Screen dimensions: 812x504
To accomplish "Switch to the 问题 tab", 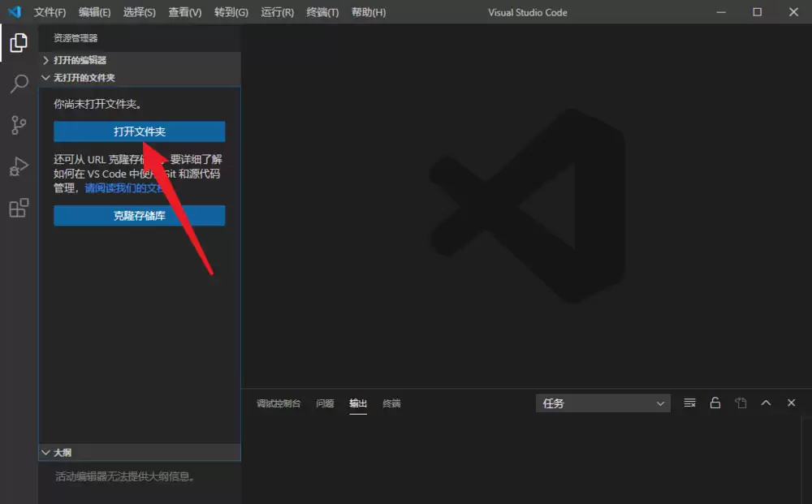I will tap(325, 403).
